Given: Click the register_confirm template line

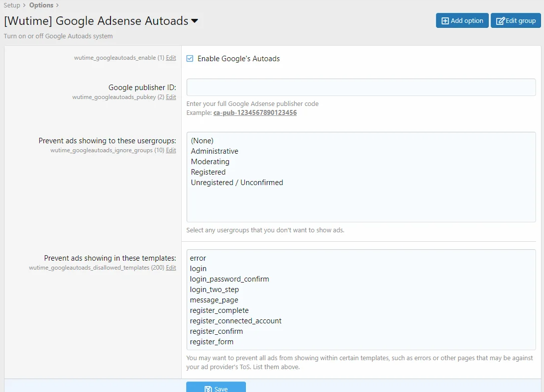Looking at the screenshot, I should 216,331.
